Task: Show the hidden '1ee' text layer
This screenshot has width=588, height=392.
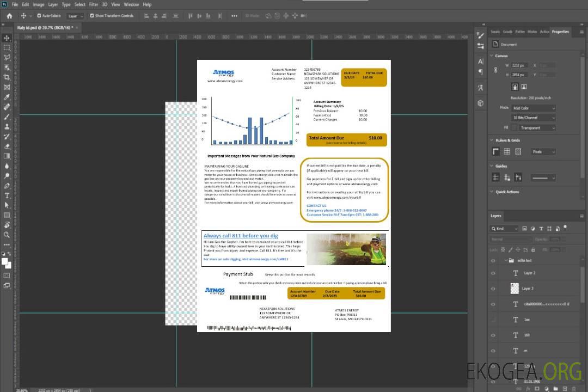Action: [493, 320]
